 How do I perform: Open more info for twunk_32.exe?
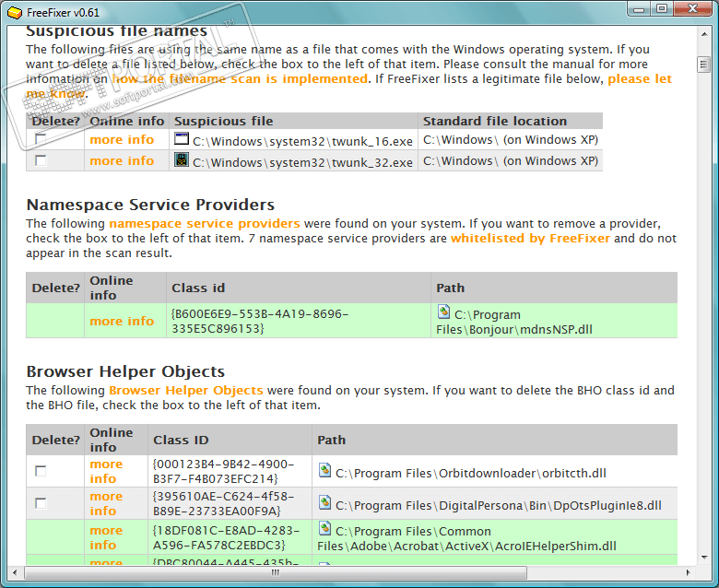click(x=122, y=161)
